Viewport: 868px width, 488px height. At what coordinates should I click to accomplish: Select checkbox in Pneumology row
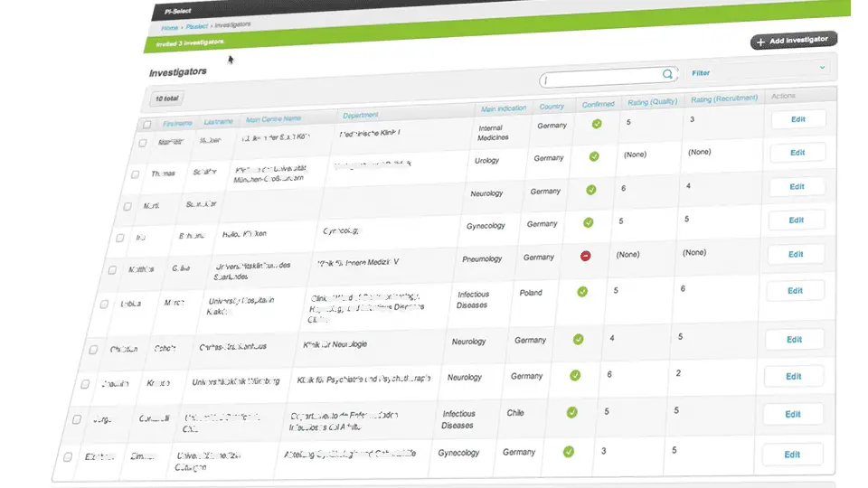click(112, 270)
